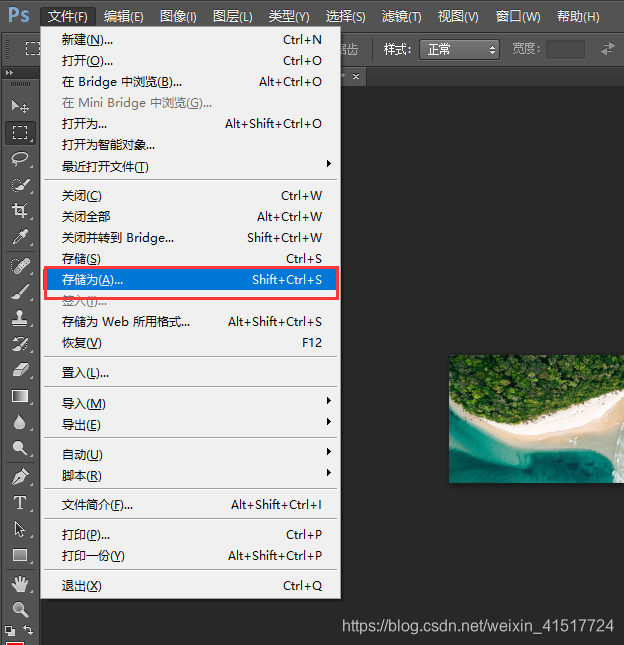Click the 宽度 width input field
Viewport: 624px width, 645px height.
(x=565, y=49)
